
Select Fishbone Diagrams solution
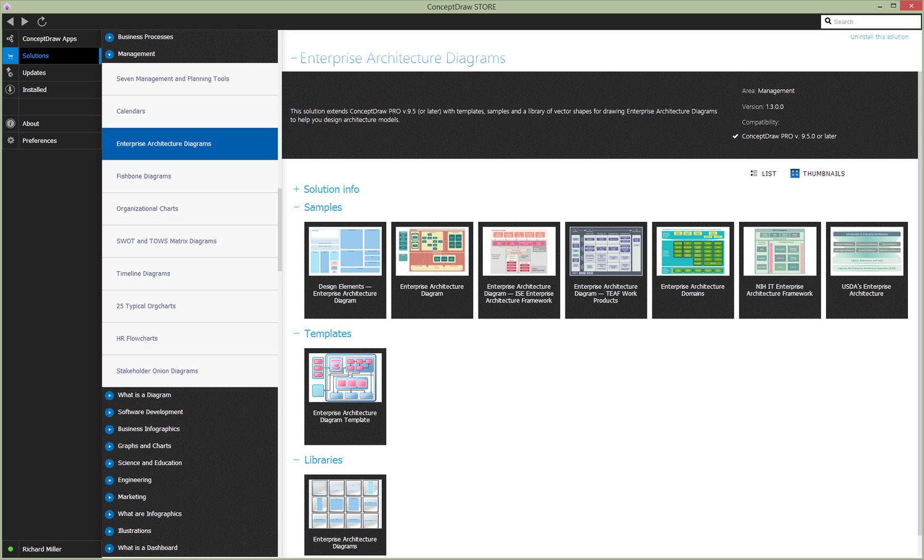point(190,176)
